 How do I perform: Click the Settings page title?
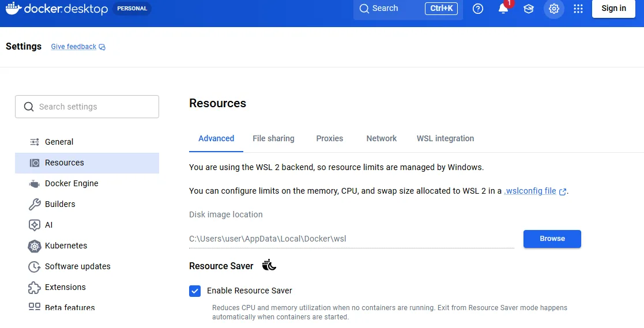click(x=24, y=46)
